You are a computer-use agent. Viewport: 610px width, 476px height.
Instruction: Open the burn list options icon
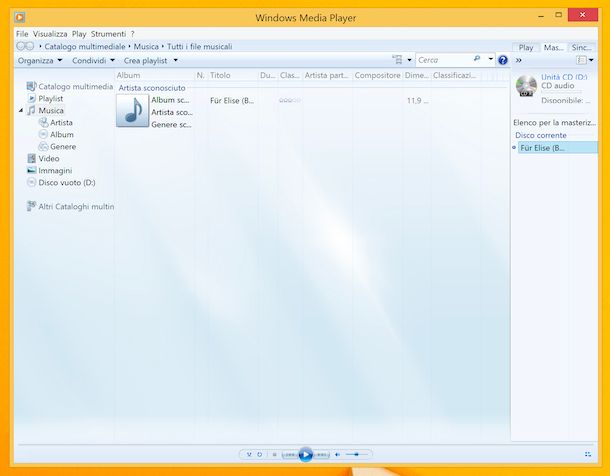tap(582, 60)
